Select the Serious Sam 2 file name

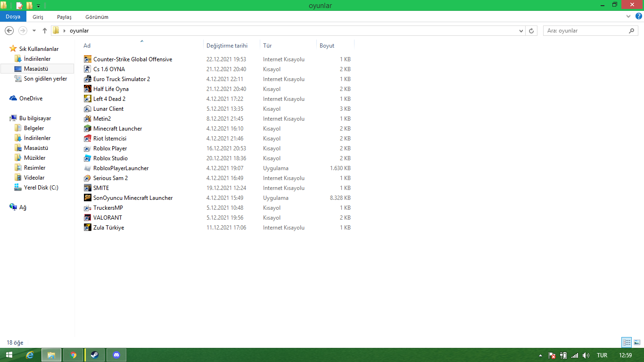coord(111,178)
